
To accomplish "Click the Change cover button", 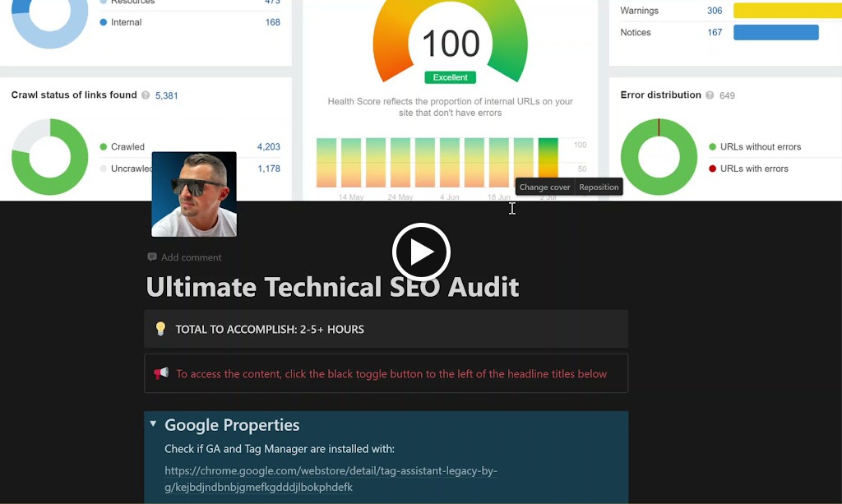I will 544,187.
